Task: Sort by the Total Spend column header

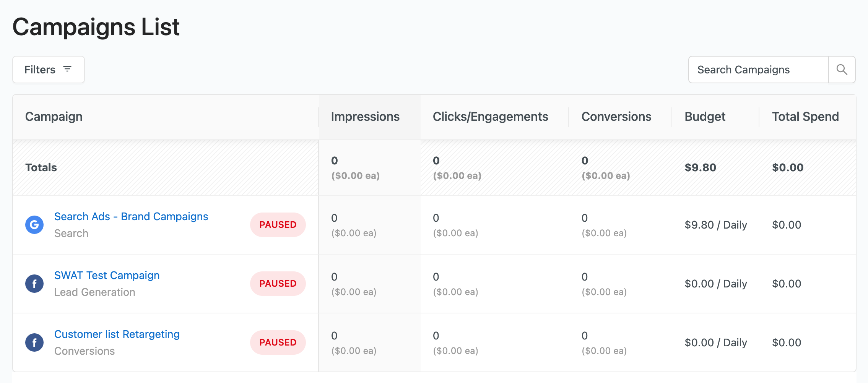Action: (x=805, y=117)
